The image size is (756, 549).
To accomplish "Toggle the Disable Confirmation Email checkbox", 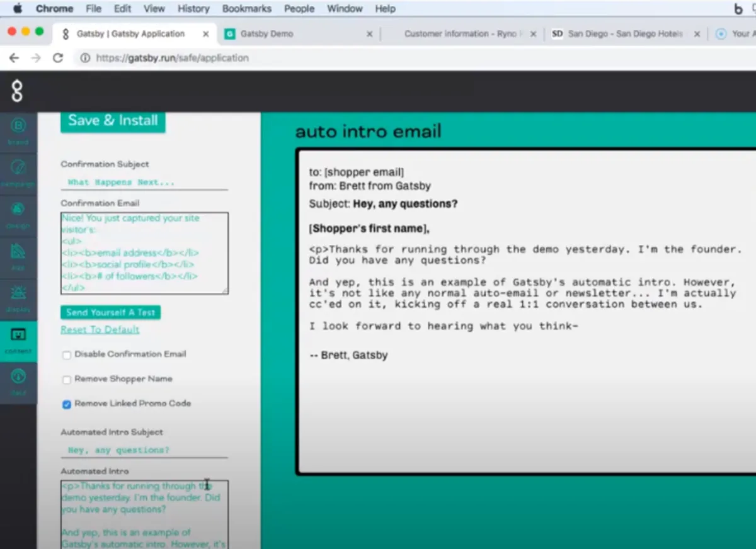I will [67, 355].
